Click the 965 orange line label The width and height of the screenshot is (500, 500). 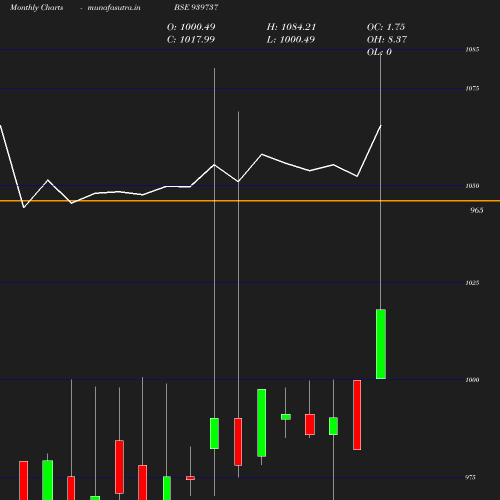click(477, 210)
